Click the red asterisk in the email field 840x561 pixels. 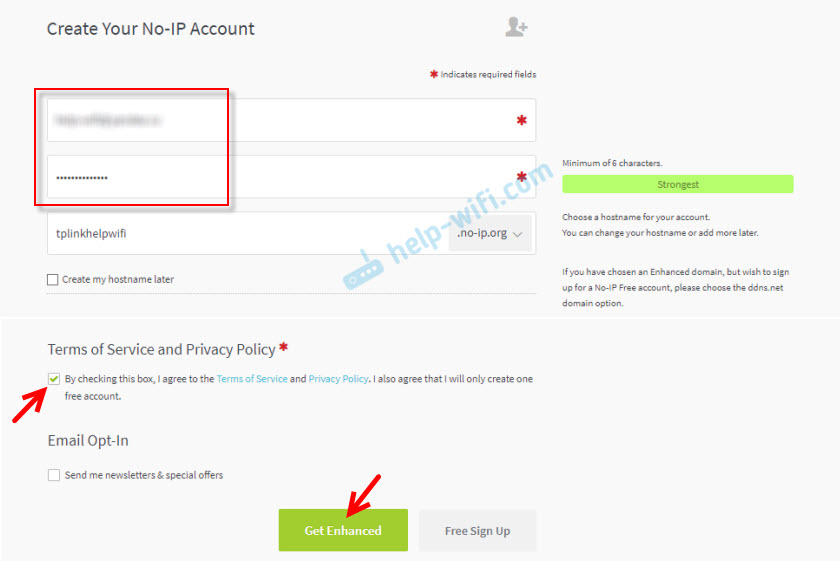tap(521, 120)
